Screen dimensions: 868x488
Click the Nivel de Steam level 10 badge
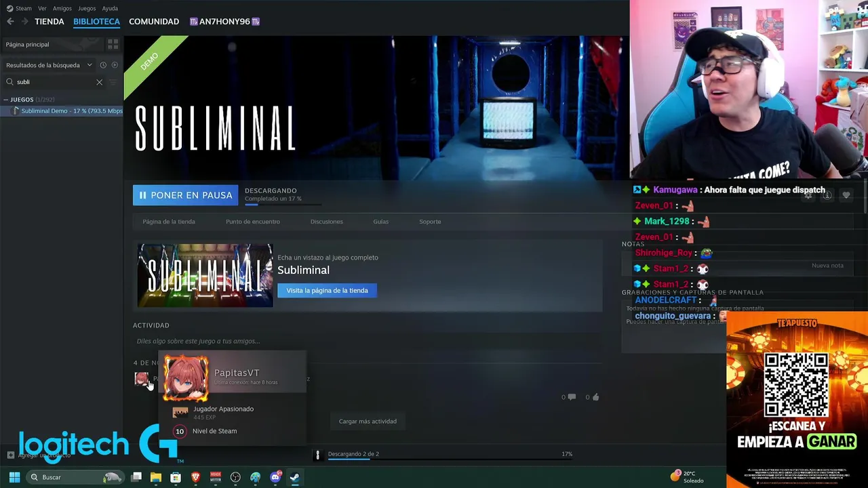180,431
